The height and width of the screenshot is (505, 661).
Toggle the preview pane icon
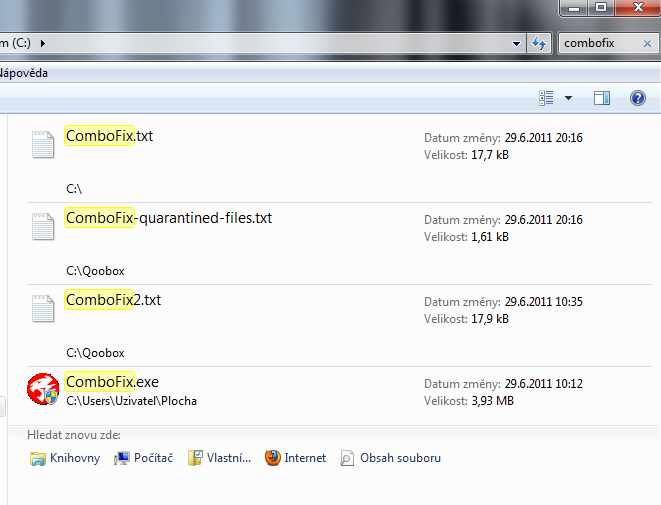coord(602,98)
